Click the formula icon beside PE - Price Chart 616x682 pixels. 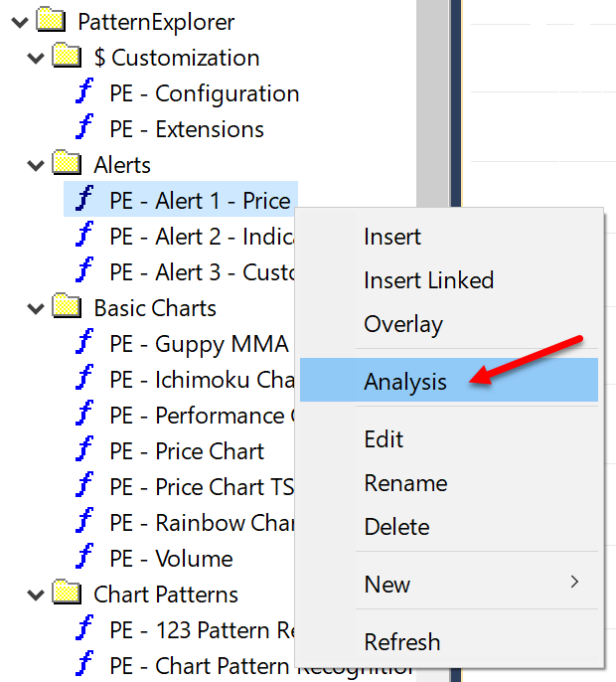click(x=86, y=451)
